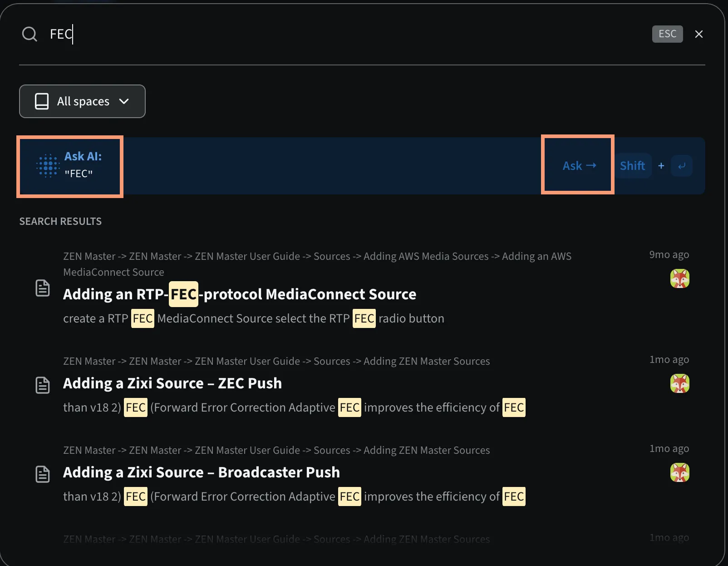Click fox avatar on ZEC Push result
This screenshot has width=728, height=566.
point(679,383)
